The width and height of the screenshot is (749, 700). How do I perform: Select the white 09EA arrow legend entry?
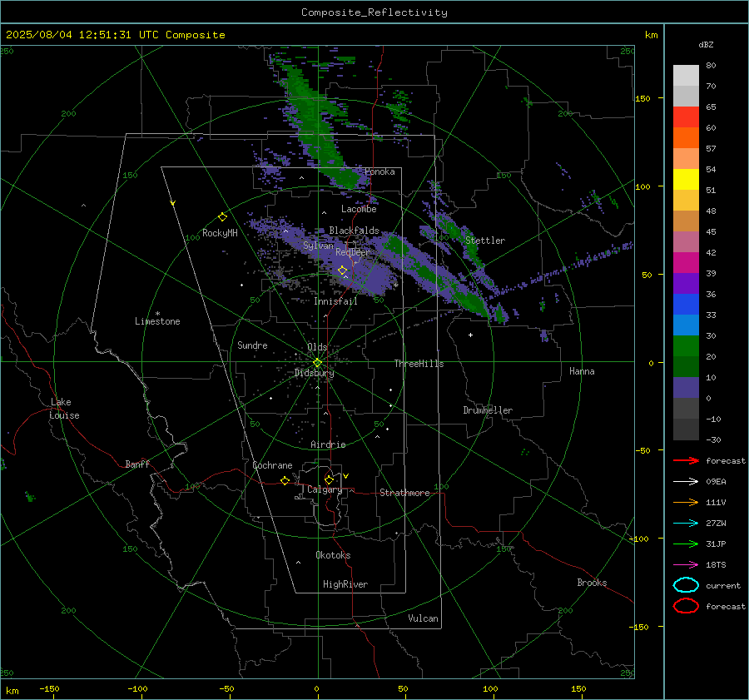tap(686, 482)
